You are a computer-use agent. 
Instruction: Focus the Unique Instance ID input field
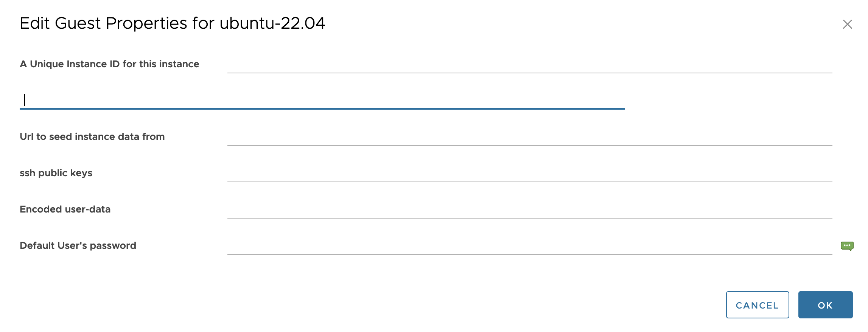[529, 64]
